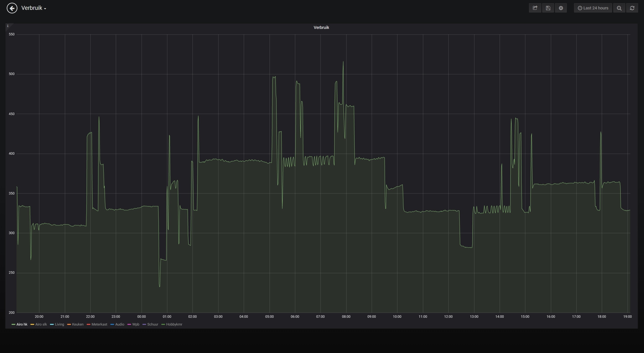
Task: Click the Wpb legend label
Action: [x=136, y=324]
